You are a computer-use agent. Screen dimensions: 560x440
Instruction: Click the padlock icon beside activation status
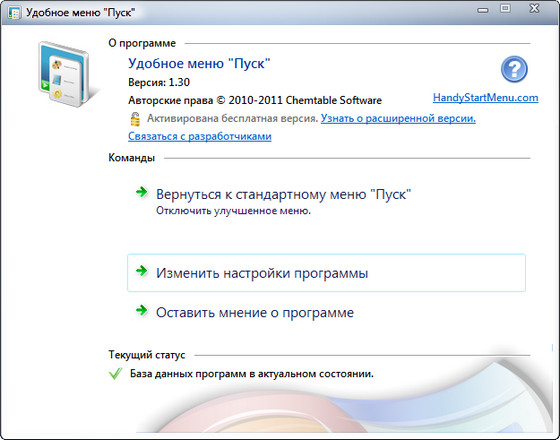tap(135, 119)
